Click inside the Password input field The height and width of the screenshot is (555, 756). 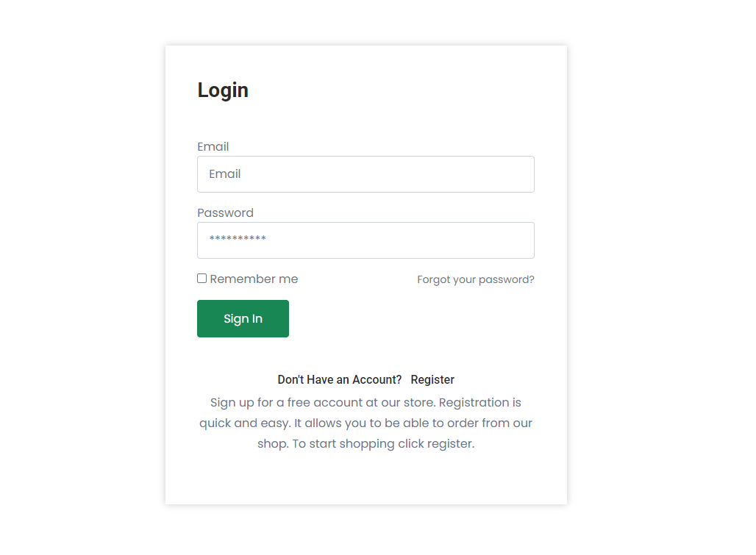[365, 240]
